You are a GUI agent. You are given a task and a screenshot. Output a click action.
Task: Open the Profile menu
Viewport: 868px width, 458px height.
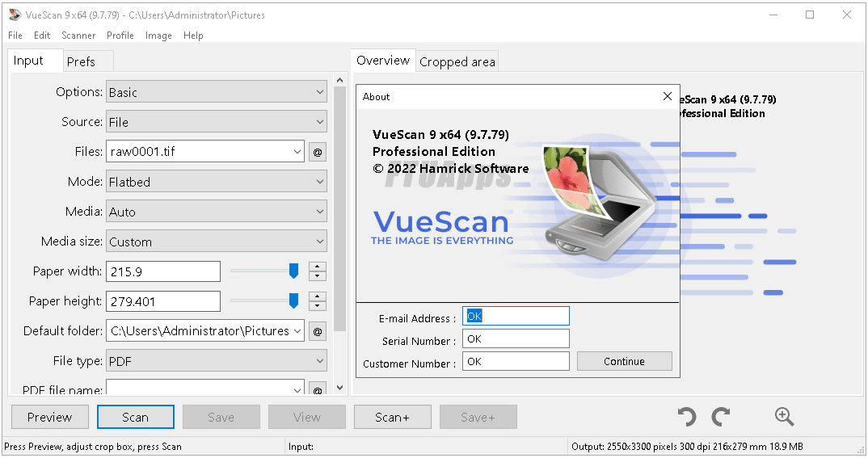click(x=120, y=36)
